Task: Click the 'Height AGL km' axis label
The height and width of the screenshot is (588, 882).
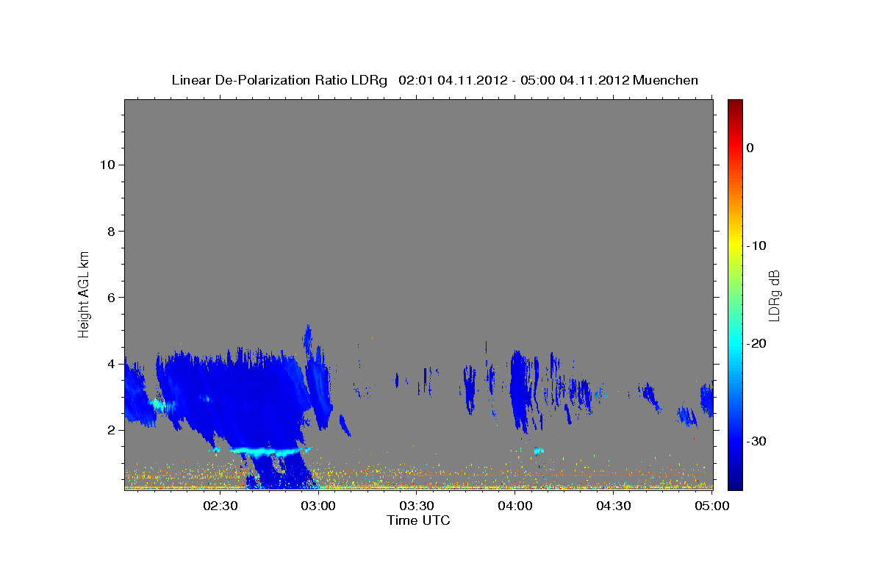Action: [x=85, y=293]
